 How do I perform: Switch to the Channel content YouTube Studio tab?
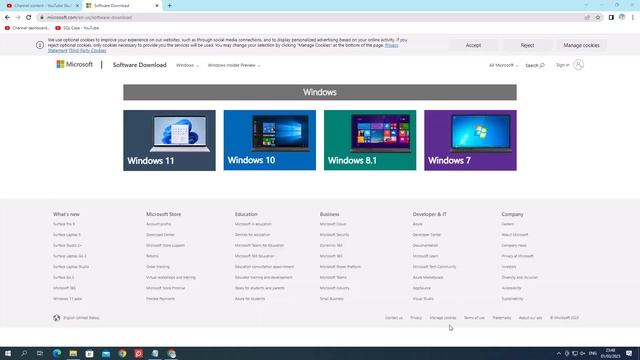tap(42, 6)
